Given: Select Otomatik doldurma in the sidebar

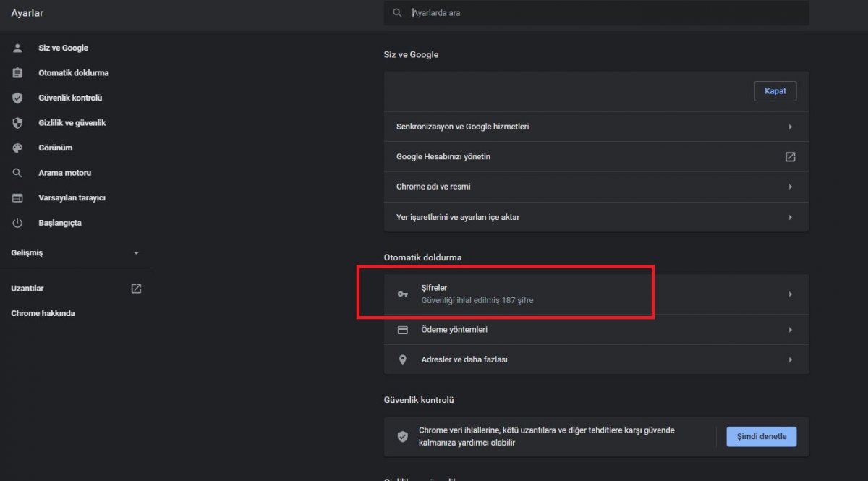Looking at the screenshot, I should pos(74,73).
